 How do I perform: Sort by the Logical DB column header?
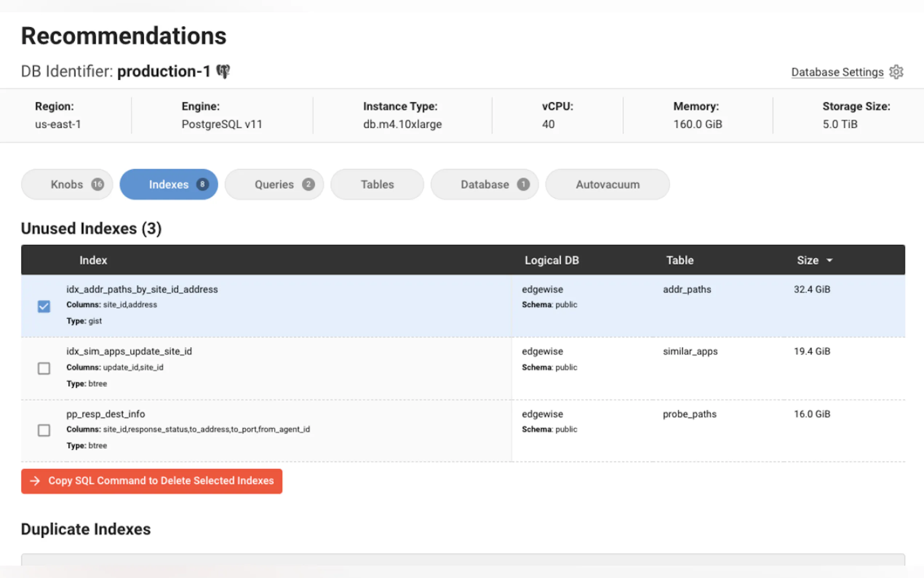click(x=551, y=260)
